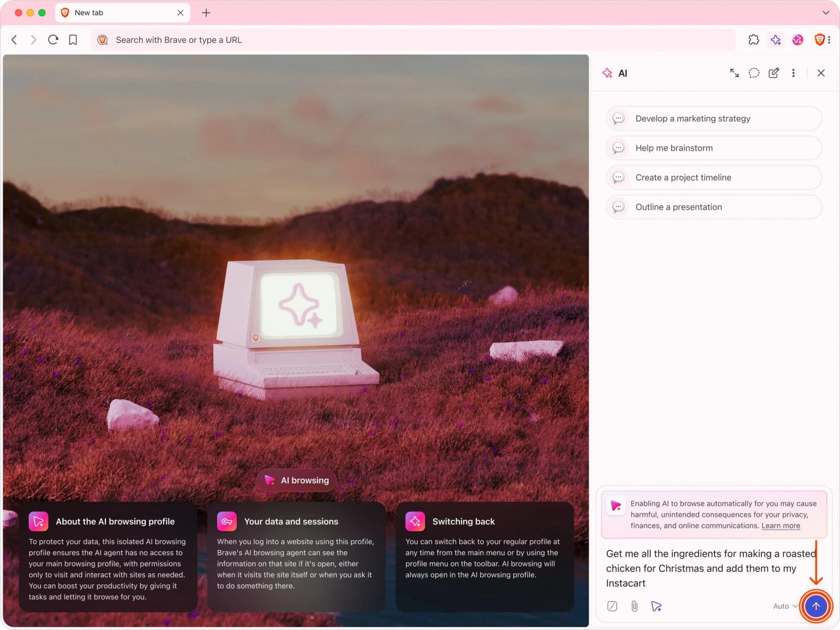Open the Extensions puzzle icon
Image resolution: width=840 pixels, height=630 pixels.
point(754,39)
